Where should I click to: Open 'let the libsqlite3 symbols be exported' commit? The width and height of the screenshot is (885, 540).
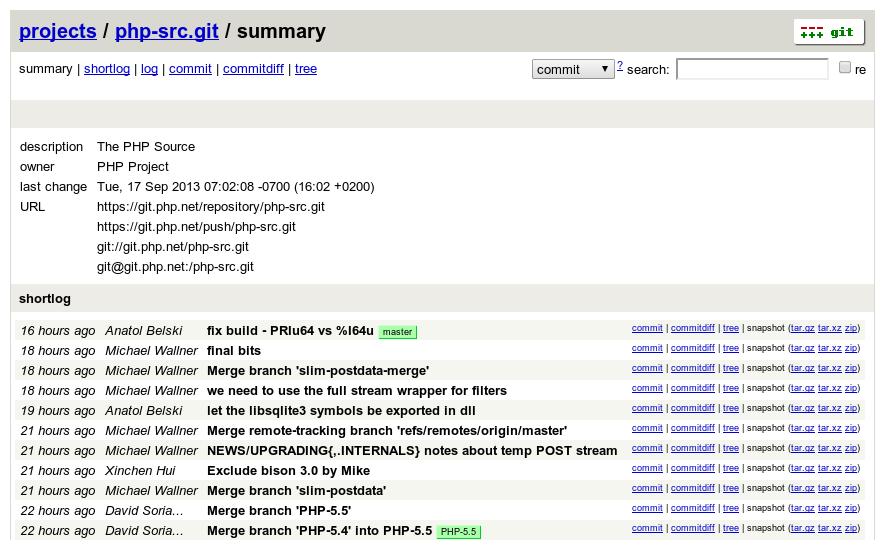click(341, 411)
